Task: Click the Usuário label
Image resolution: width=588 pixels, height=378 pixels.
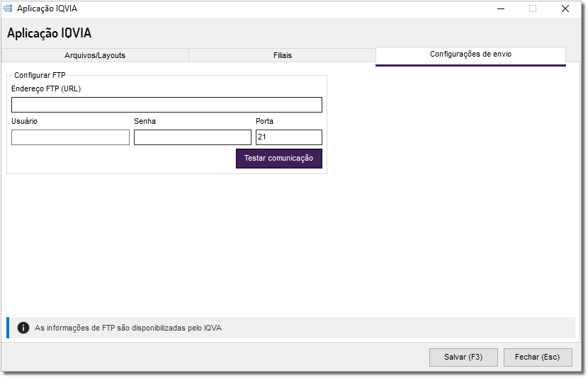Action: click(x=24, y=121)
